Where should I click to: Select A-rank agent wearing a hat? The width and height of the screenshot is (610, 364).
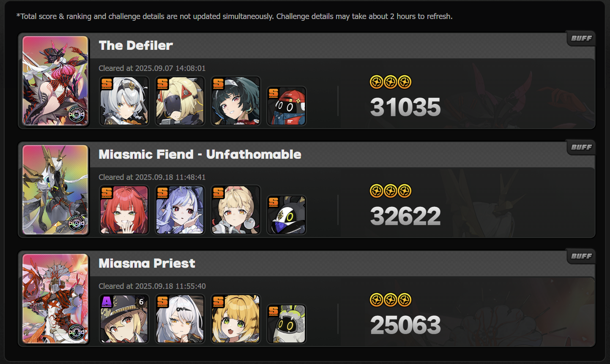tap(124, 319)
